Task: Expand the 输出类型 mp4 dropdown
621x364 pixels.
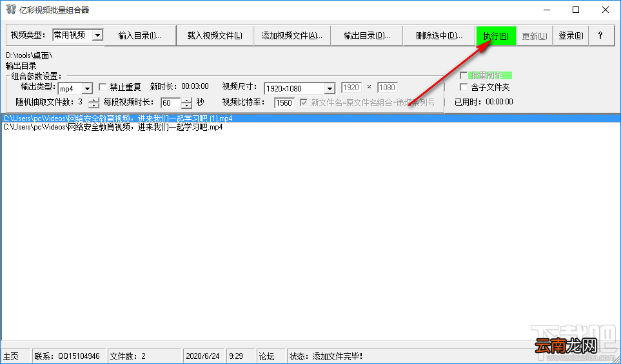Action: tap(88, 89)
